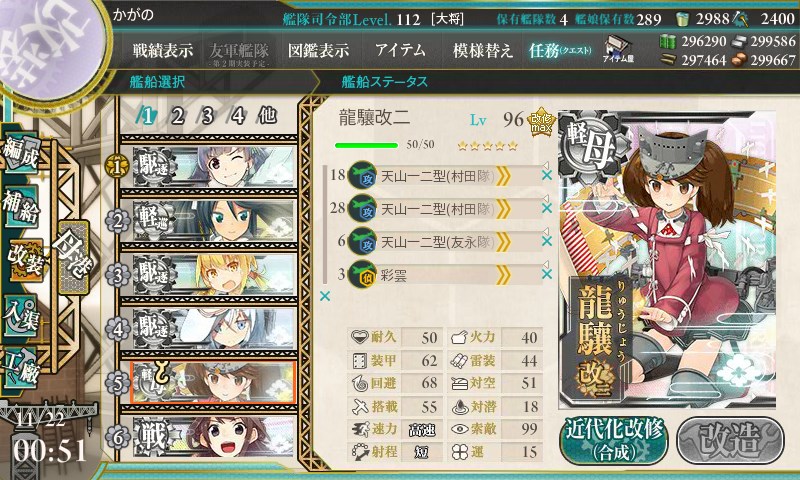800x480 pixels.
Task: Clear all equipment with the bottom X
Action: pos(324,296)
